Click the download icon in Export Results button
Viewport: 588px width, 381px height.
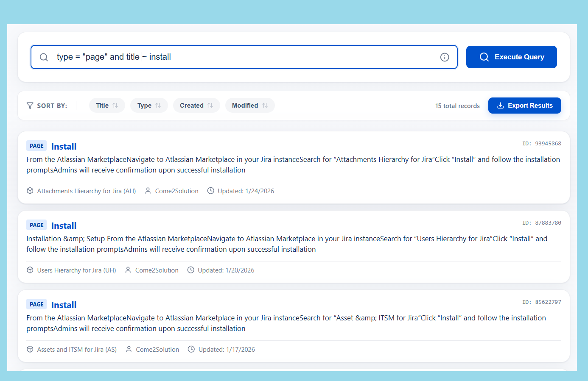coord(501,105)
